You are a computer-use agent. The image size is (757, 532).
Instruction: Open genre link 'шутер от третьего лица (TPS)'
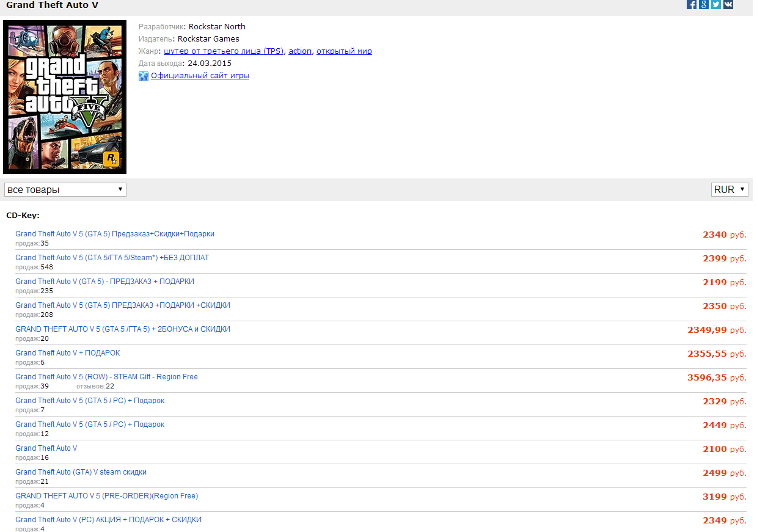click(224, 51)
